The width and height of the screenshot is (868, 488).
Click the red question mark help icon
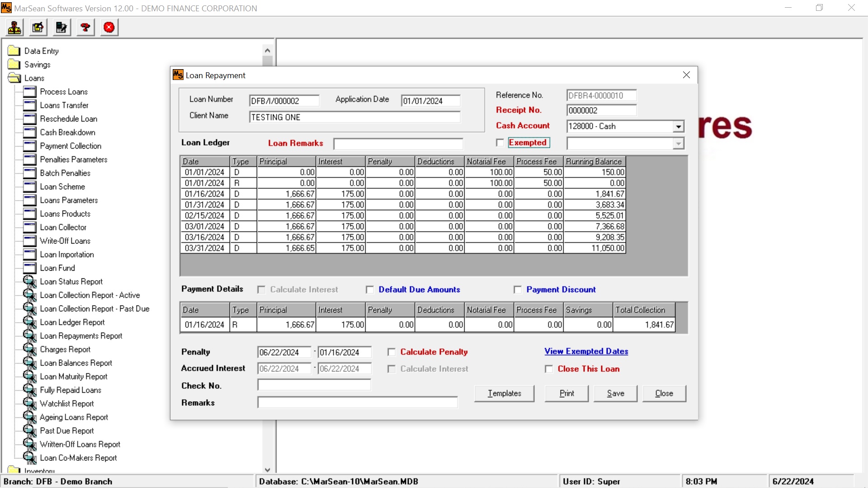click(x=85, y=28)
